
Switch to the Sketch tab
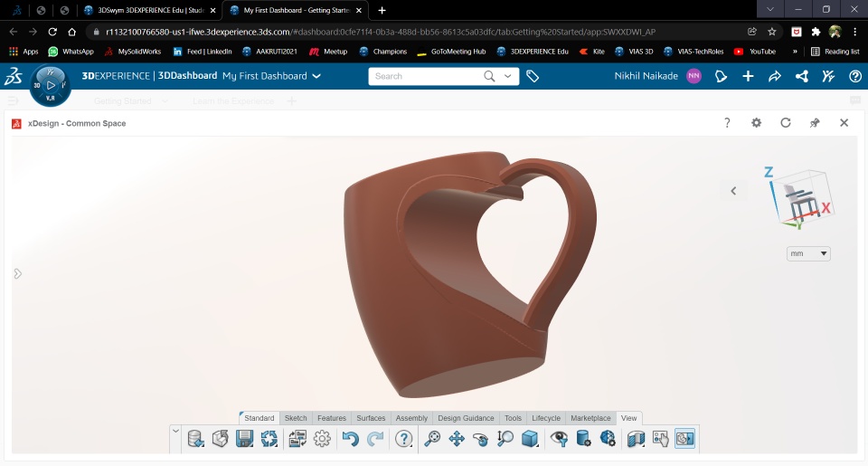coord(296,418)
